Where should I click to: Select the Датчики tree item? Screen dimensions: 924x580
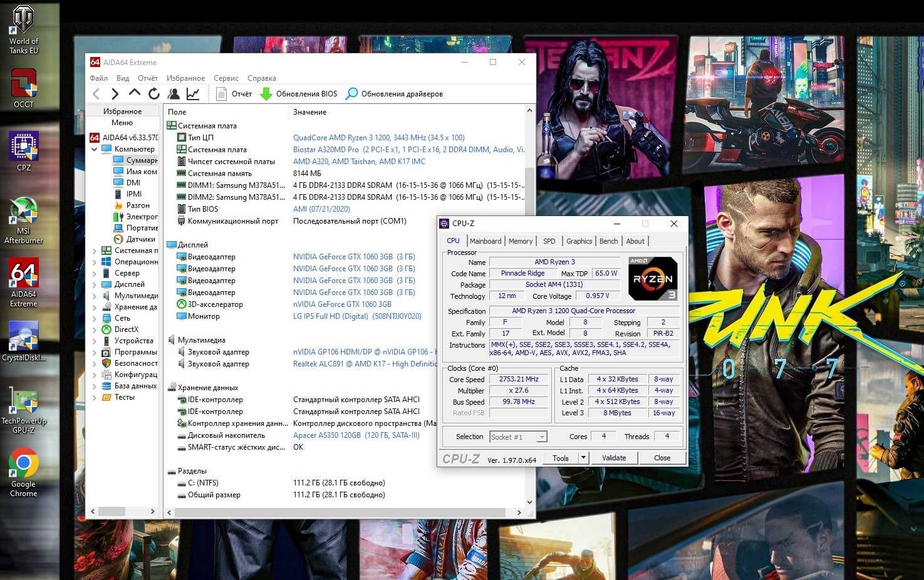tap(135, 239)
